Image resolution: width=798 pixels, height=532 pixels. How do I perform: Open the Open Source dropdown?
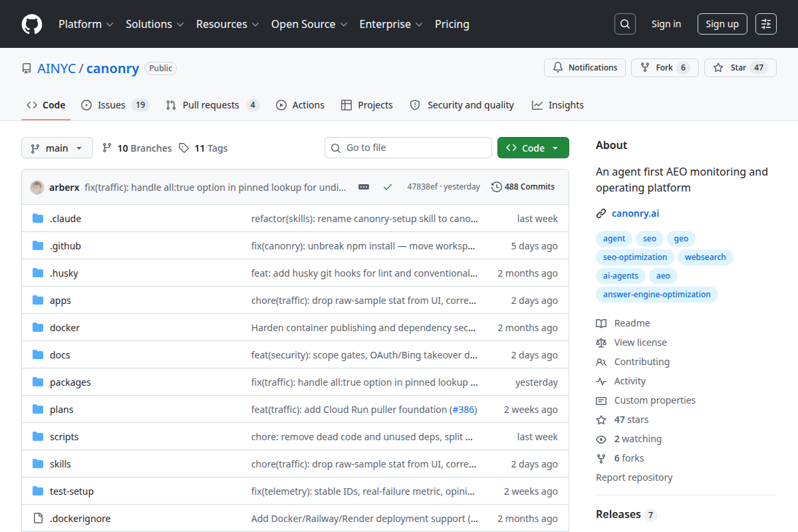pos(309,24)
